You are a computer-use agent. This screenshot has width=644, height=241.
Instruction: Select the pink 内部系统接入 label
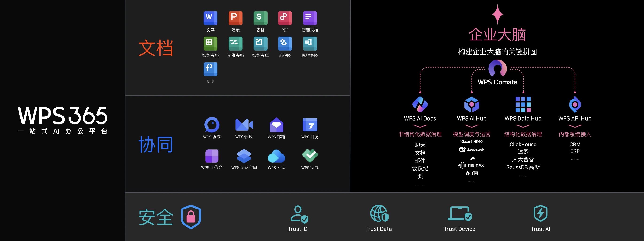575,134
